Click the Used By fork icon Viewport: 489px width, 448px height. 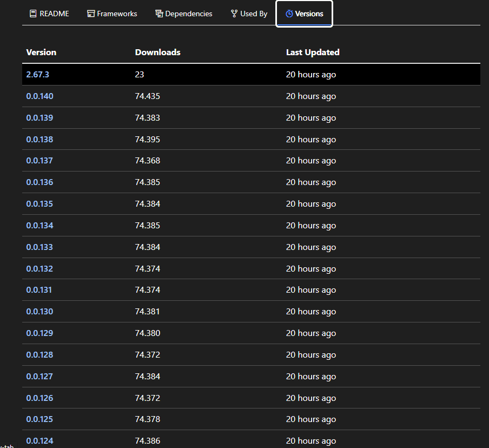tap(234, 13)
